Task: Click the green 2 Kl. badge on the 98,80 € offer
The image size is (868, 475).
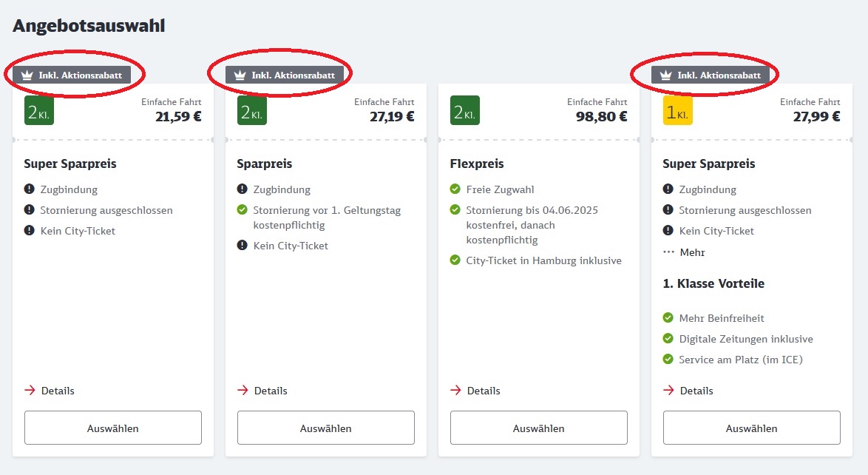Action: (465, 110)
